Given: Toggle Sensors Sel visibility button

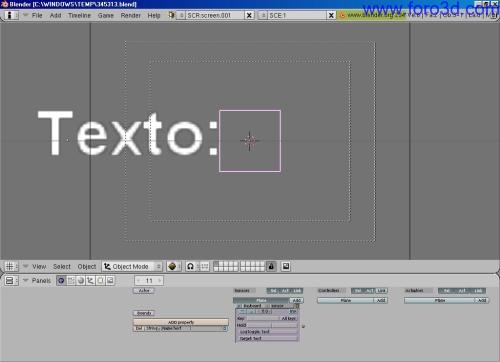Looking at the screenshot, I should tap(273, 291).
